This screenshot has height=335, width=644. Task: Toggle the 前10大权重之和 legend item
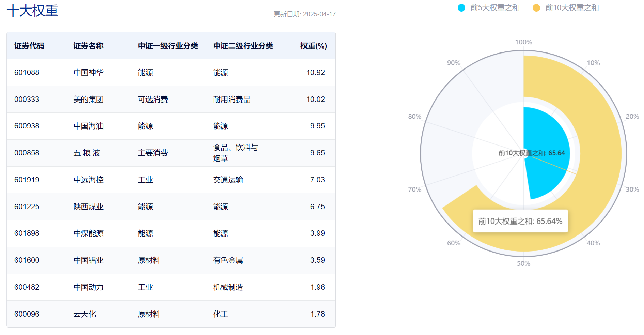click(x=566, y=8)
